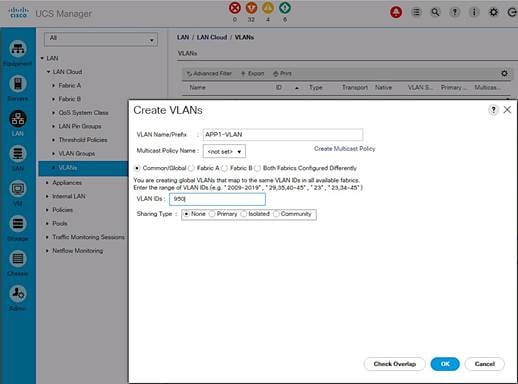Select None sharing type
Image resolution: width=518 pixels, height=384 pixels.
pyautogui.click(x=187, y=214)
